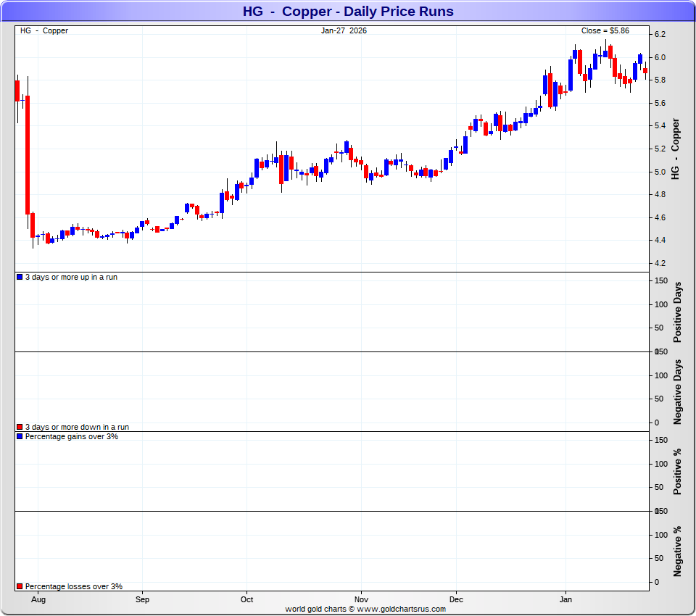Click the 'Sep' month label on the x-axis
The image size is (696, 616).
tap(142, 600)
